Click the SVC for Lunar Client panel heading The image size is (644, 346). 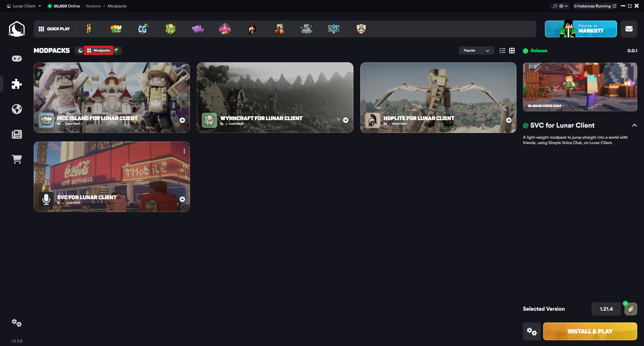[562, 125]
